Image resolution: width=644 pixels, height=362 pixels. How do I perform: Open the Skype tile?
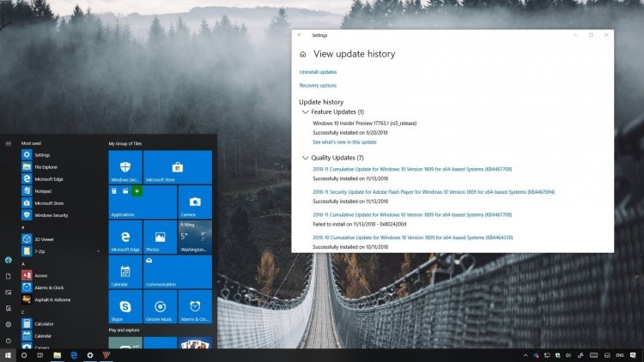[x=125, y=306]
